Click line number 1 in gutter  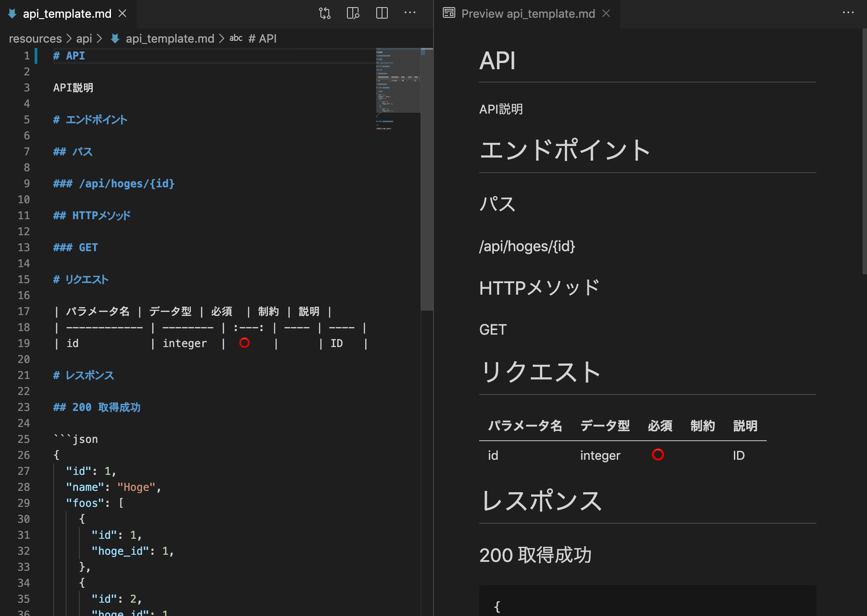pos(27,55)
